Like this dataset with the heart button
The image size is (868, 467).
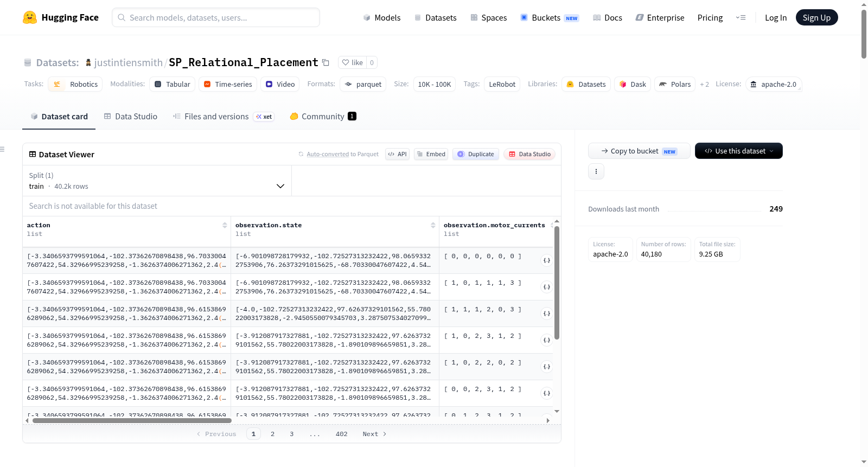tap(352, 62)
